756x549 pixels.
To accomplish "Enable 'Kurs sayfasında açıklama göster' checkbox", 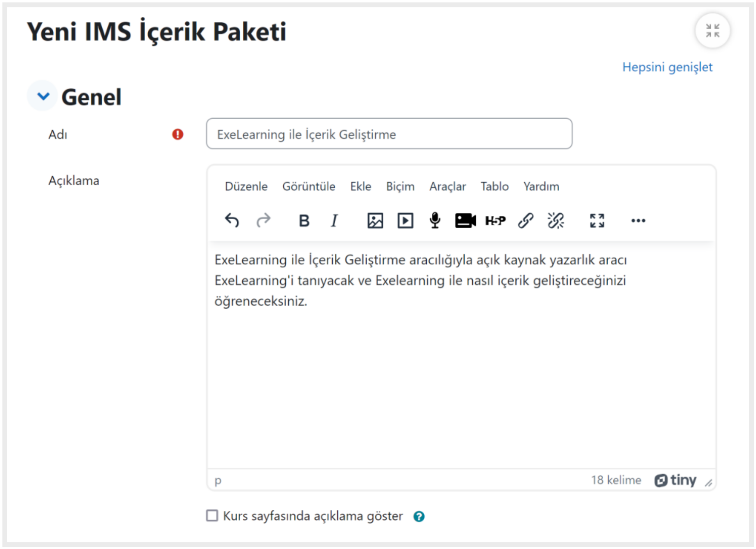I will 212,515.
